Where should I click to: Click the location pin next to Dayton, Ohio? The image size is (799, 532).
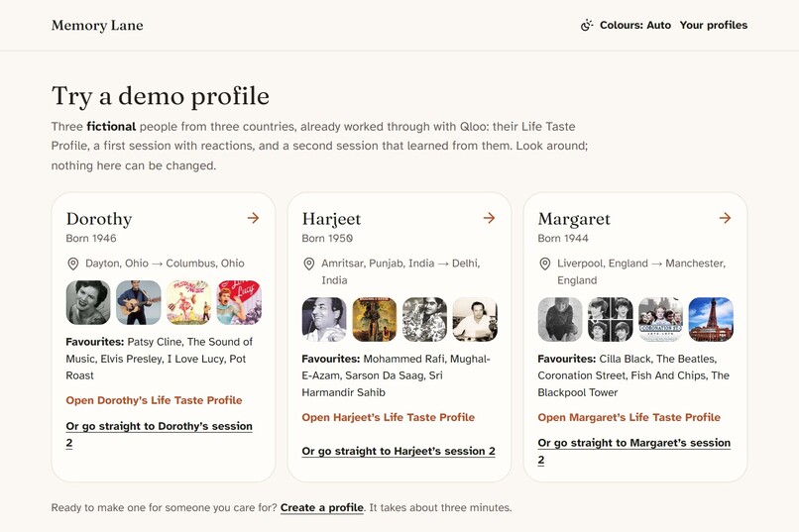(73, 264)
